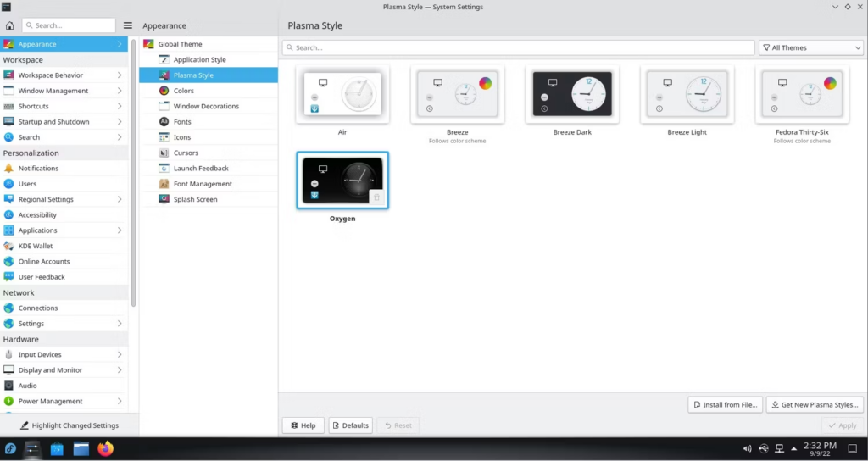Open the Icons settings icon
Screen dimensions: 868x461
(164, 137)
